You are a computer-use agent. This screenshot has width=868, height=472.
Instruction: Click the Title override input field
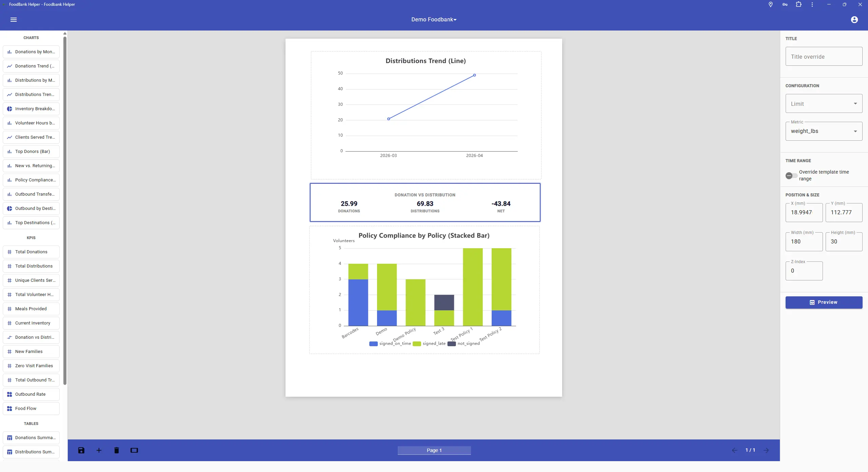coord(823,56)
